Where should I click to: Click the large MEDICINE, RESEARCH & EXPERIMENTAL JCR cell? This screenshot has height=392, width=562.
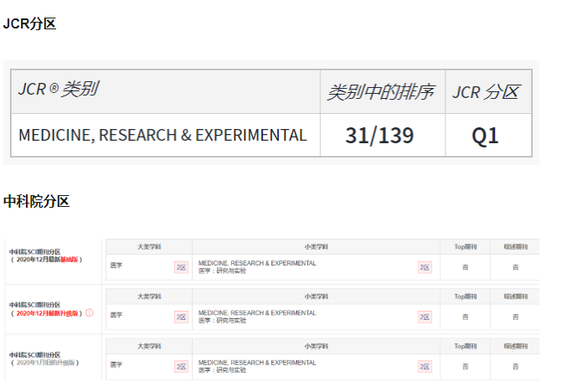coord(162,136)
